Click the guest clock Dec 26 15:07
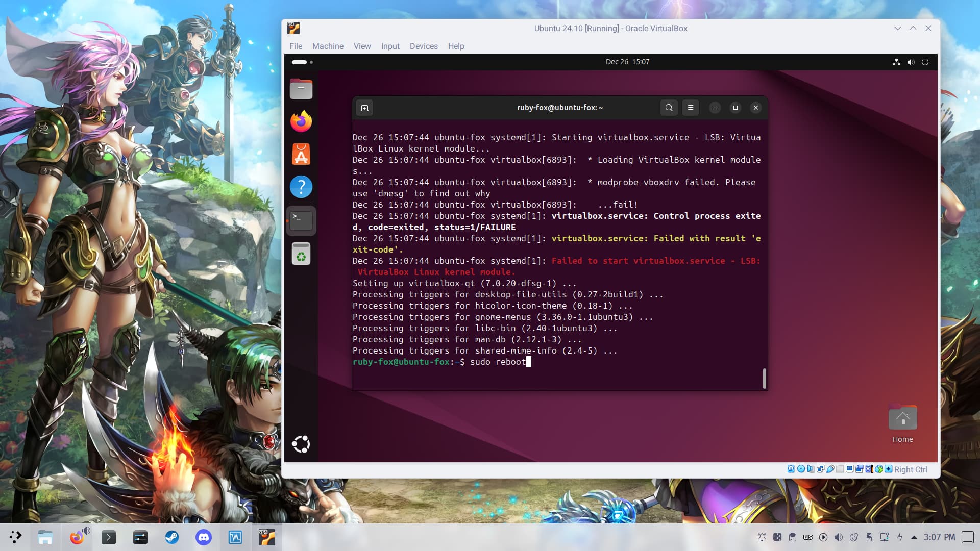This screenshot has height=551, width=980. 627,62
